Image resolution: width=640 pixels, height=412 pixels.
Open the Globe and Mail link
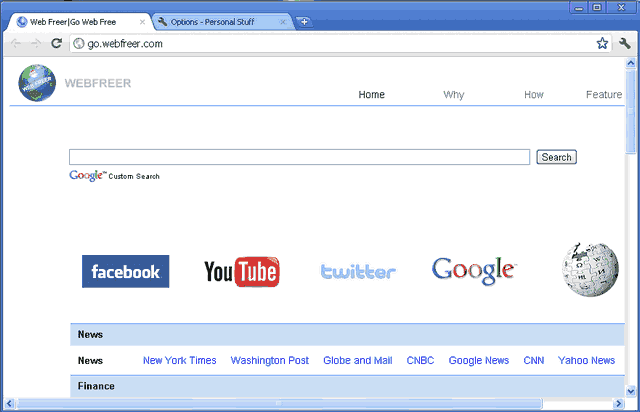click(358, 361)
